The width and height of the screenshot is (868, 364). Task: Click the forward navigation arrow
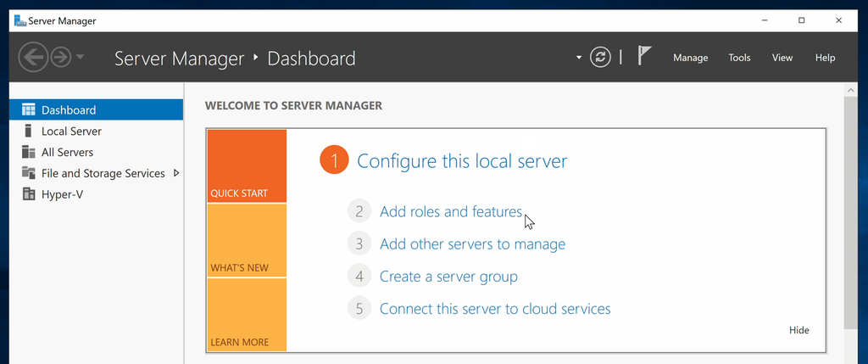61,57
